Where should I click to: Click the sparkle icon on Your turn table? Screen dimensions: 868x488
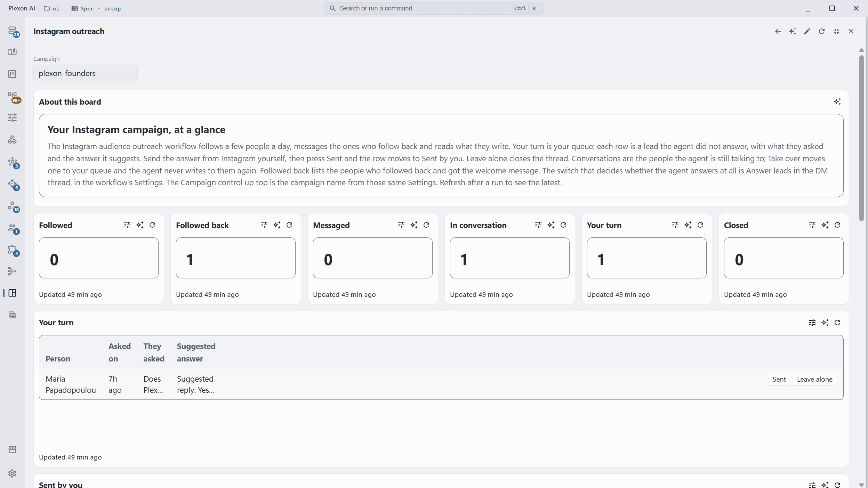click(825, 323)
